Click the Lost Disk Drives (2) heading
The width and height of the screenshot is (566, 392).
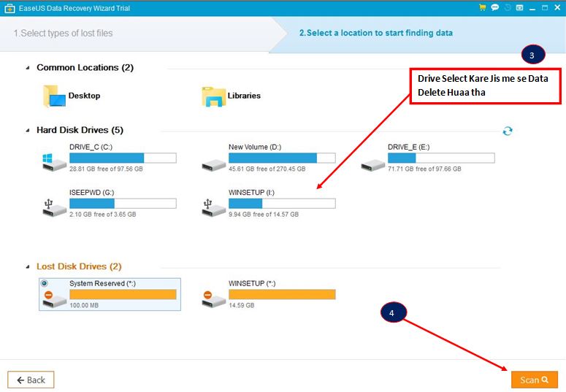click(x=79, y=266)
